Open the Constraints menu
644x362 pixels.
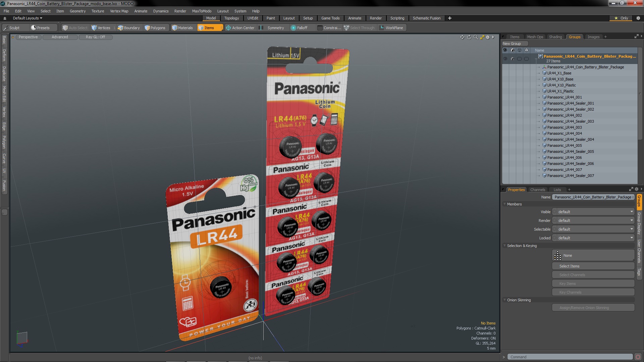tap(329, 28)
